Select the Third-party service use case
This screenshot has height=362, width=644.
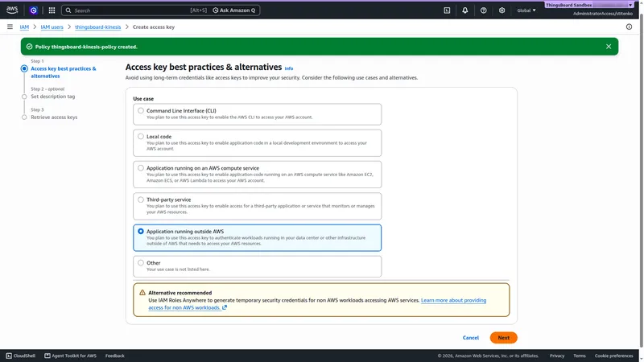257,206
